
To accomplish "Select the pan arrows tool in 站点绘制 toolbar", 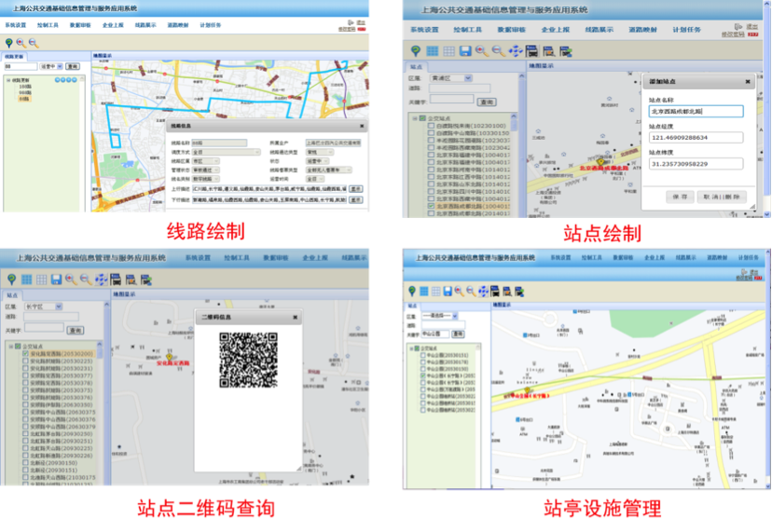I will 516,51.
